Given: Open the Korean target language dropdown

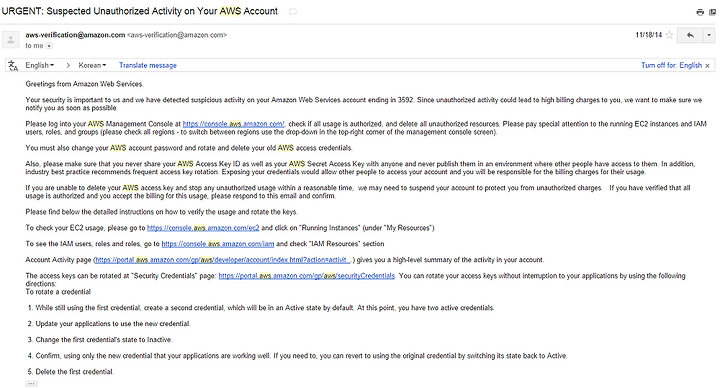Looking at the screenshot, I should tap(92, 65).
